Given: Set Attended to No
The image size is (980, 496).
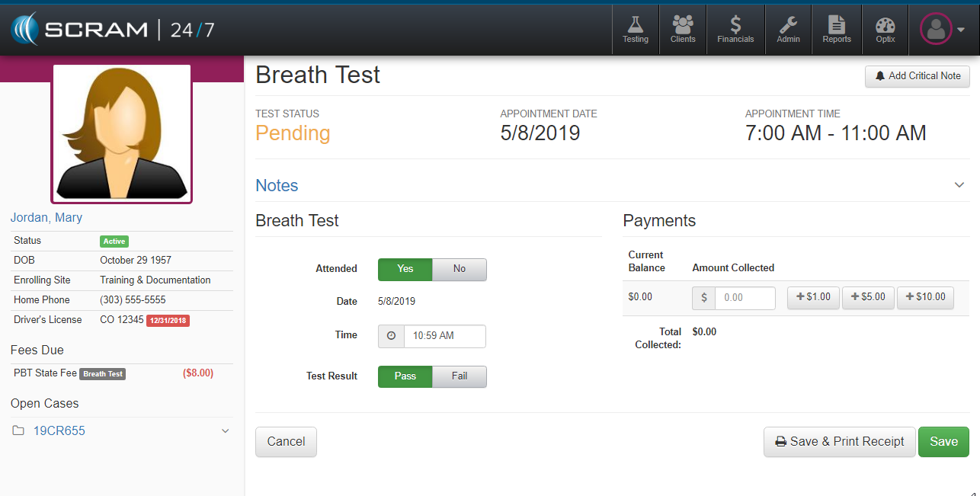Looking at the screenshot, I should click(x=459, y=269).
